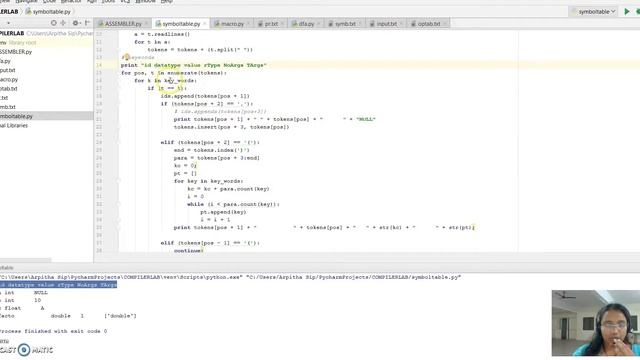Viewport: 640px width, 360px height.
Task: Click the project panel horizontal scrollbar
Action: (25, 260)
